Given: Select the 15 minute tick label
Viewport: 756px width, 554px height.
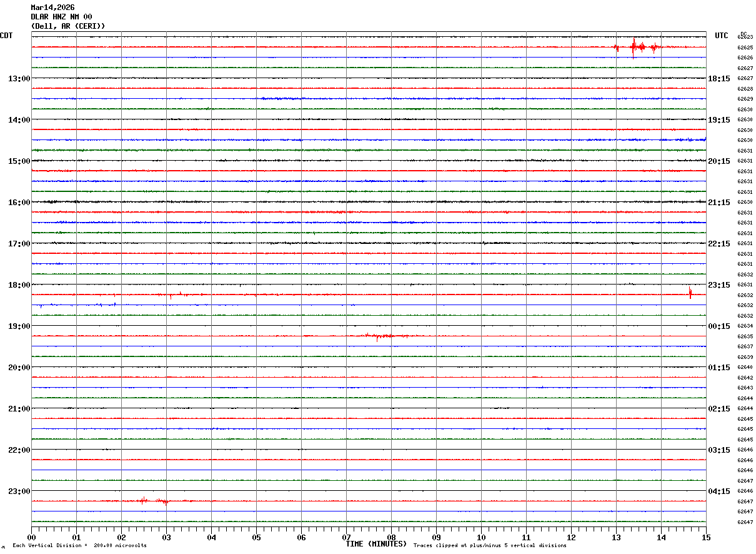Looking at the screenshot, I should pyautogui.click(x=706, y=537).
